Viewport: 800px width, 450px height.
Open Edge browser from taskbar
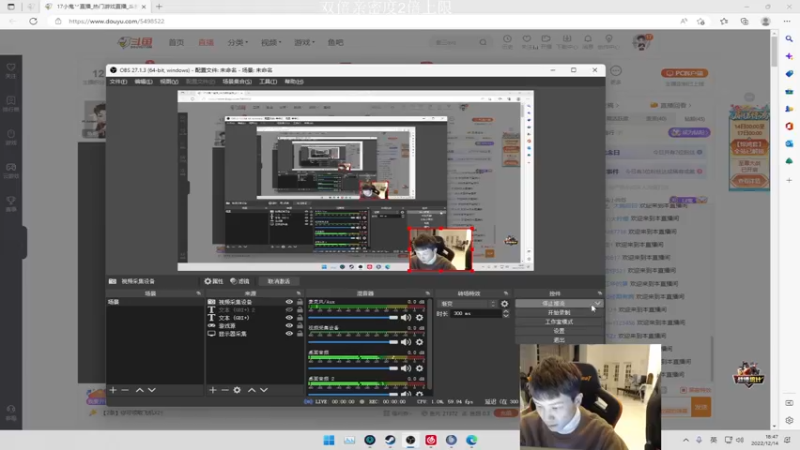[472, 440]
